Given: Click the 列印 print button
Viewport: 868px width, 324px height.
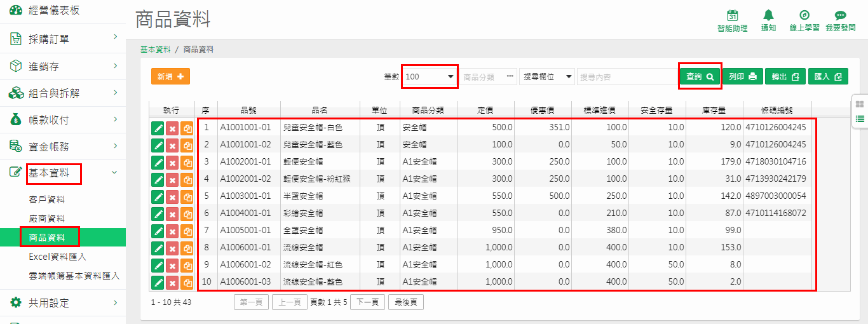Looking at the screenshot, I should coord(742,76).
